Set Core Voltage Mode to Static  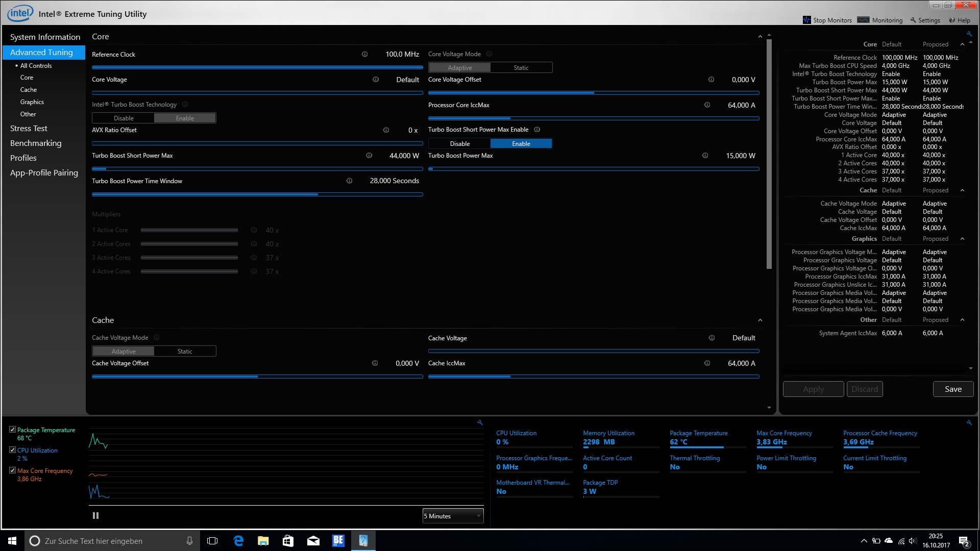[x=521, y=67]
